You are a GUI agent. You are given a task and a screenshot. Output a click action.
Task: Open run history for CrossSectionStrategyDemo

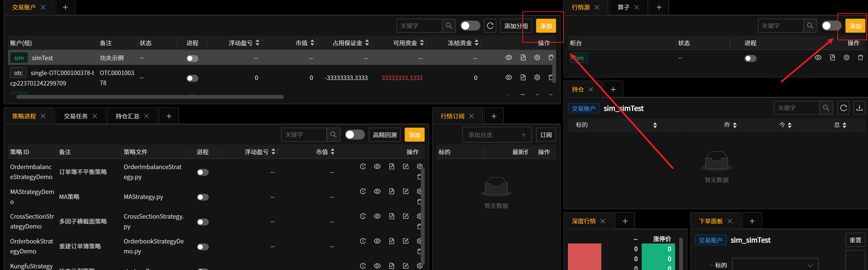pos(362,216)
